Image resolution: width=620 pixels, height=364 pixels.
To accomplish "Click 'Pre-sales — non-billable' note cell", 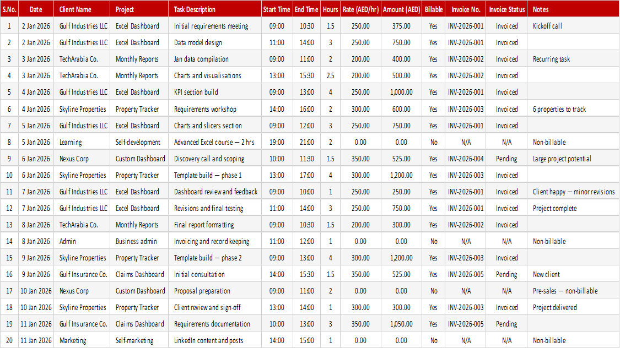I will (x=573, y=291).
